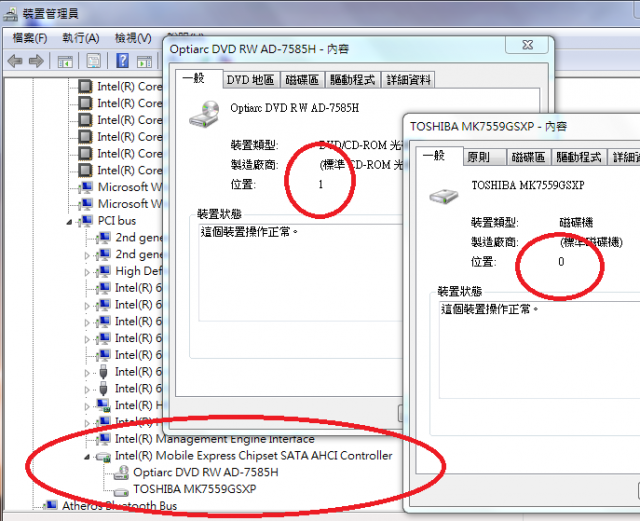
Task: Expand the Intel(R) H node
Action: coord(87,406)
